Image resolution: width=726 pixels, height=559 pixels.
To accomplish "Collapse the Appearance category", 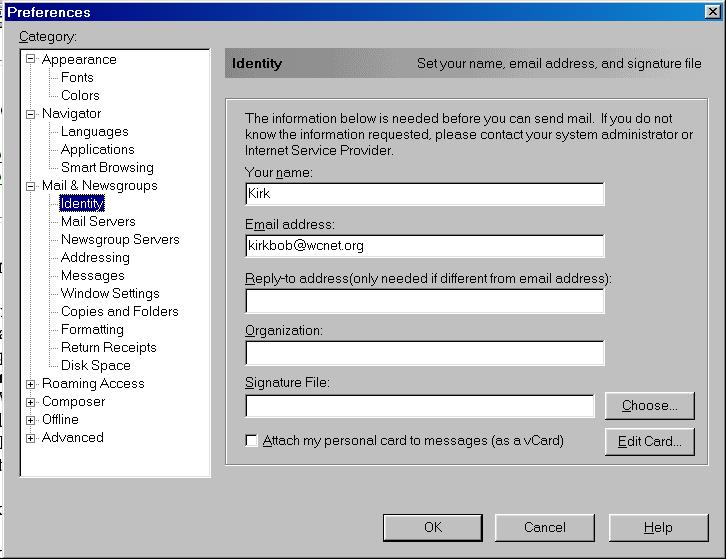I will 31,60.
